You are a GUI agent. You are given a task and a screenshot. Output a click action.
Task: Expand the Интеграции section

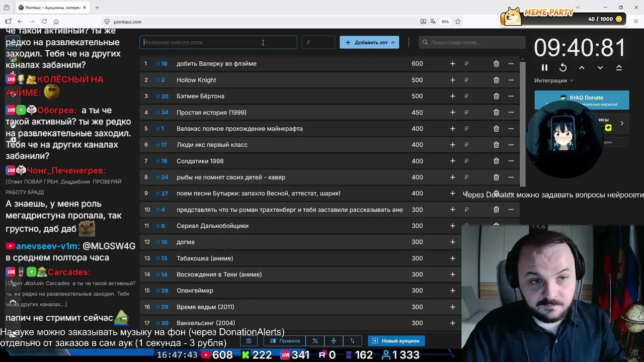(x=553, y=80)
